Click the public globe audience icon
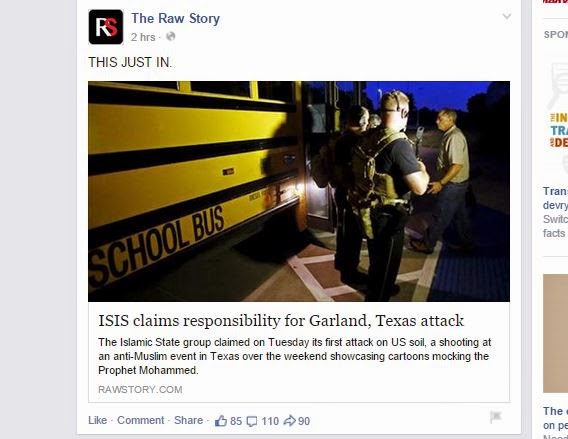Screen dimensions: 568x439 (x=171, y=37)
